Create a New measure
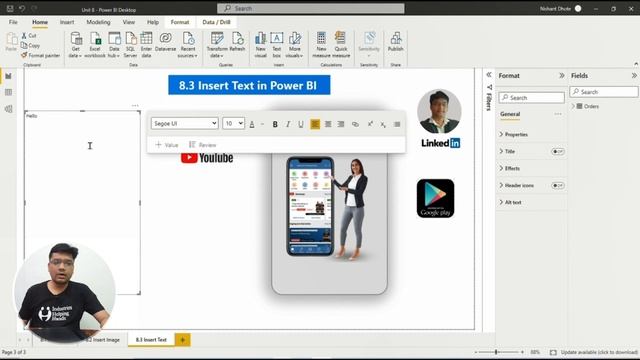The image size is (640, 360). pyautogui.click(x=321, y=44)
